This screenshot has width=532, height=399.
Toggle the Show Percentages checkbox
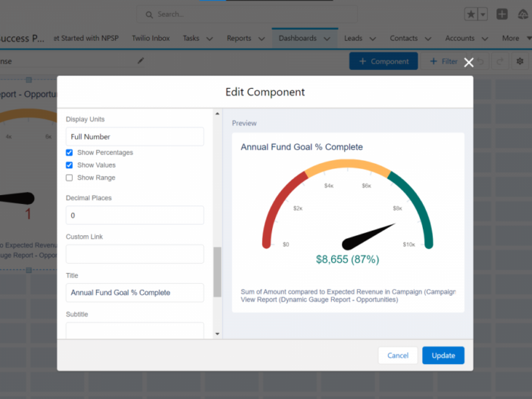tap(69, 152)
